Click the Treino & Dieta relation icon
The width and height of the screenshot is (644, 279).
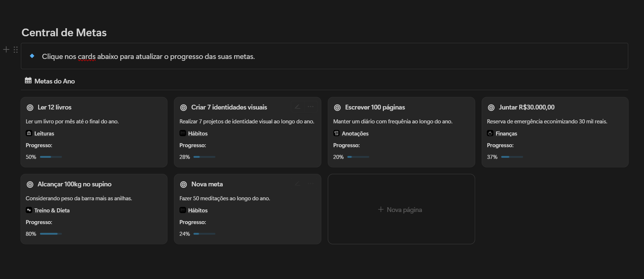(29, 210)
